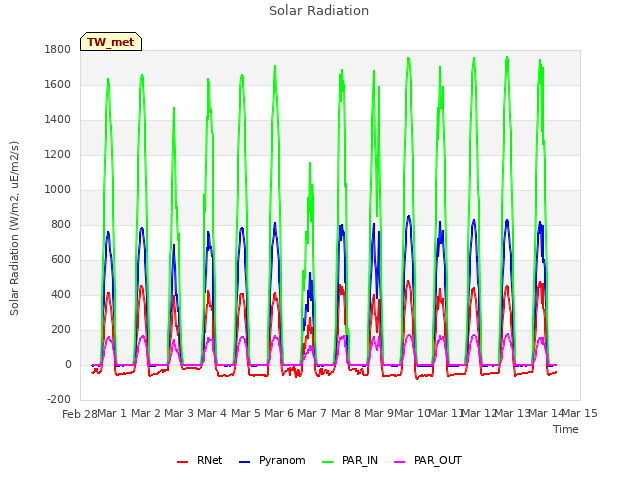Screen dimensions: 640x480
Task: Click the Pyranom blue legend swatch
Action: [244, 462]
